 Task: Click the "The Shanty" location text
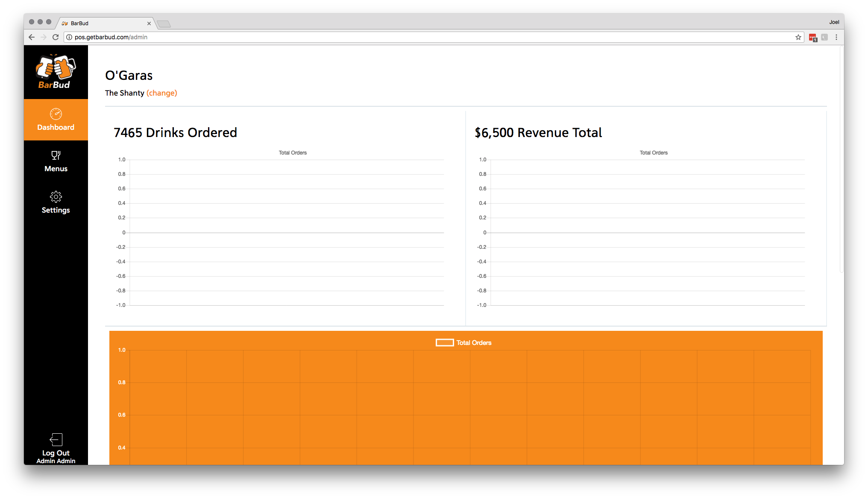[x=125, y=93]
